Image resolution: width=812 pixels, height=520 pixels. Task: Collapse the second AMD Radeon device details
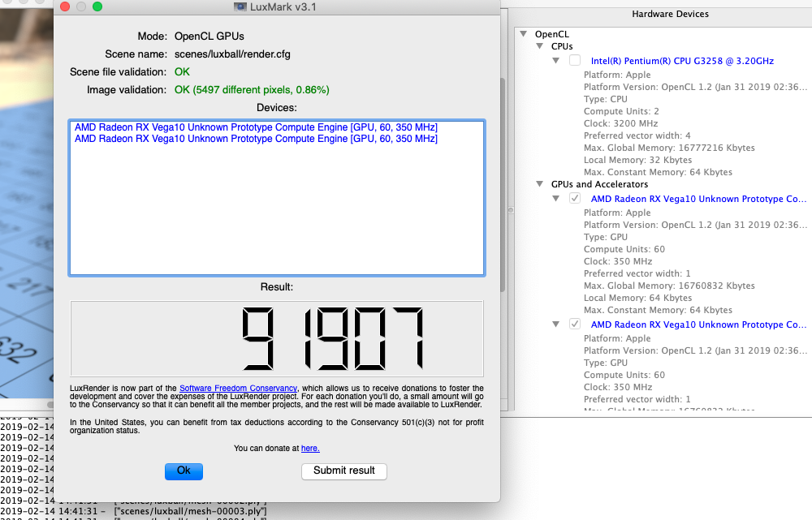click(x=555, y=324)
